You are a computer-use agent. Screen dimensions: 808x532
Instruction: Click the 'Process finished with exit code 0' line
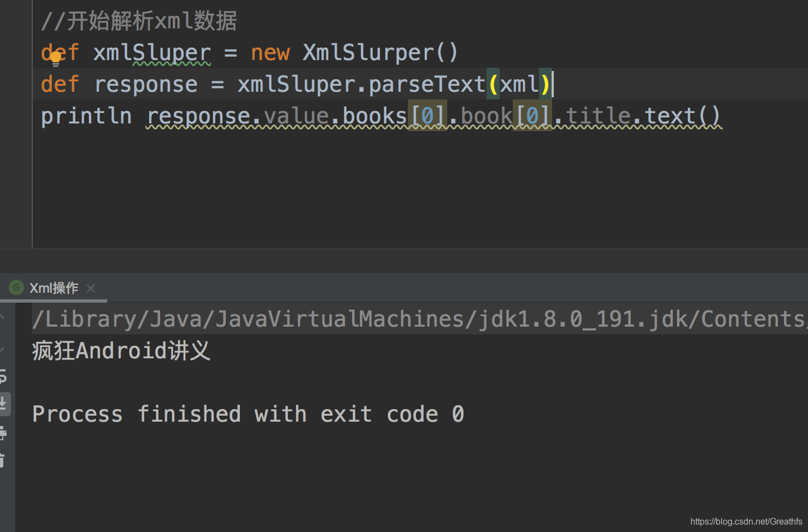pyautogui.click(x=248, y=414)
